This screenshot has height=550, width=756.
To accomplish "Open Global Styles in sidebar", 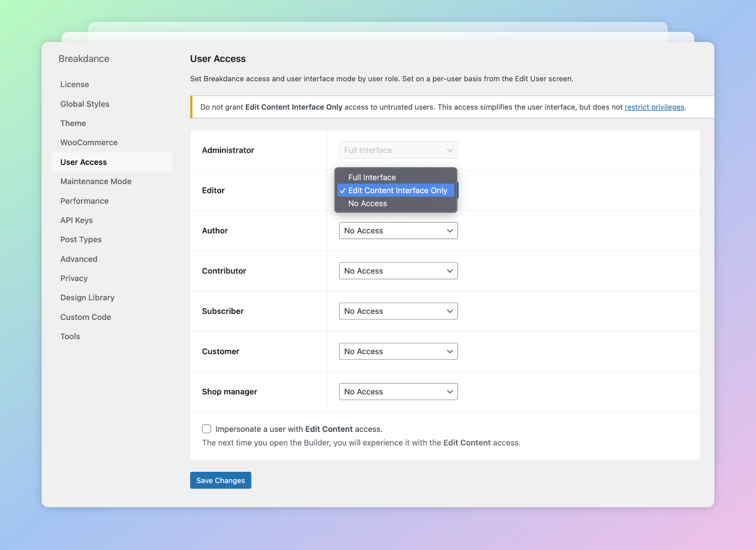I will coord(85,104).
